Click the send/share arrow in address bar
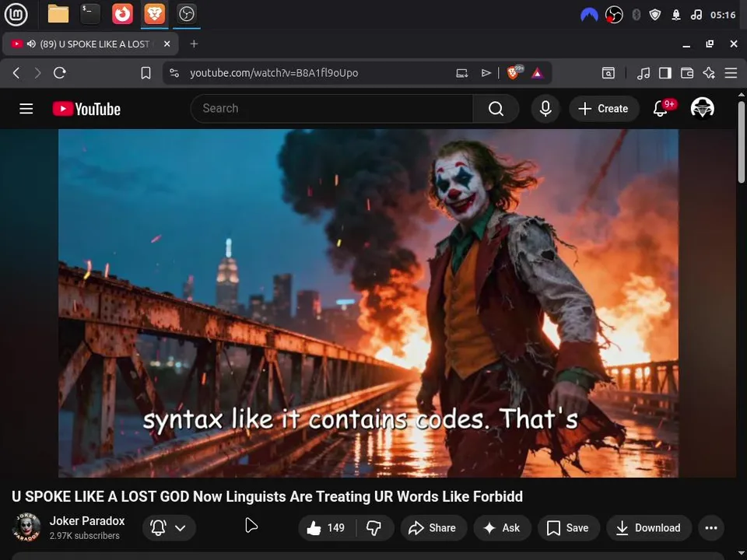 click(x=486, y=73)
